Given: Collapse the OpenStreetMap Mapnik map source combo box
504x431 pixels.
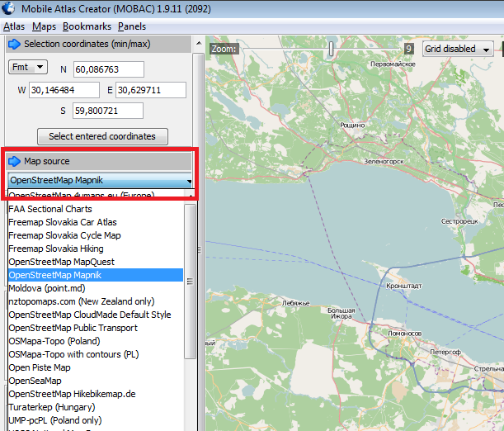Looking at the screenshot, I should coord(189,180).
